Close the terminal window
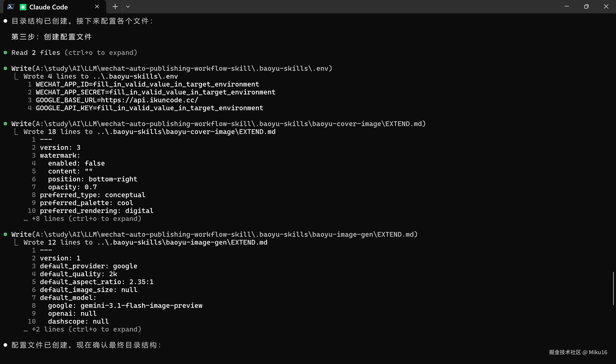Viewport: 616px width, 364px height. coord(606,6)
